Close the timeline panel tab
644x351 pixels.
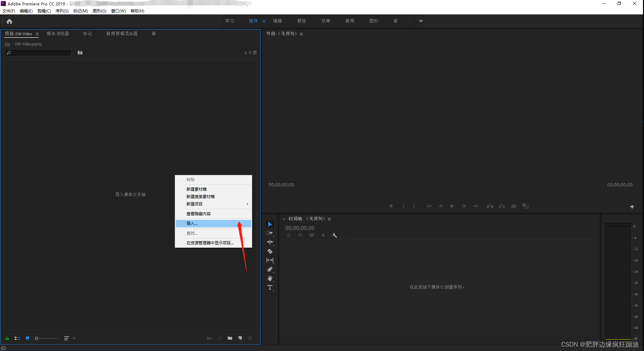[x=284, y=219]
